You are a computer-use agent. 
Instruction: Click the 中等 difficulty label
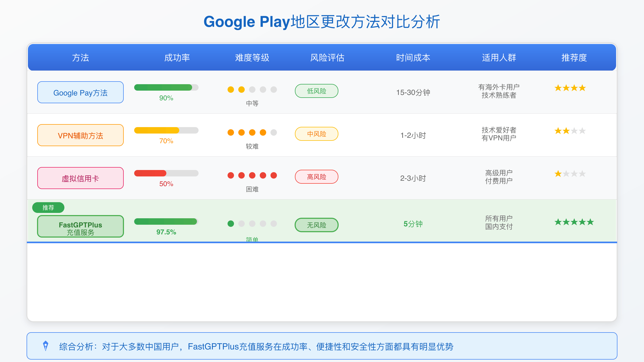coord(252,104)
